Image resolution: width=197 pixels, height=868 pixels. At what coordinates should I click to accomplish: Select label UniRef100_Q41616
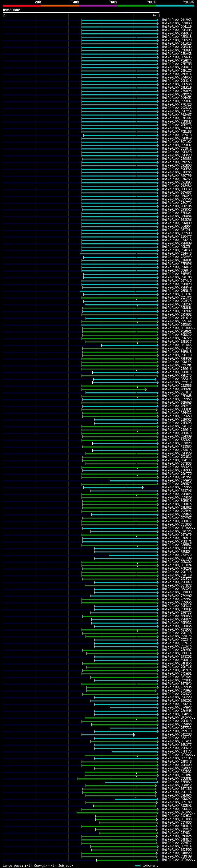177,43
